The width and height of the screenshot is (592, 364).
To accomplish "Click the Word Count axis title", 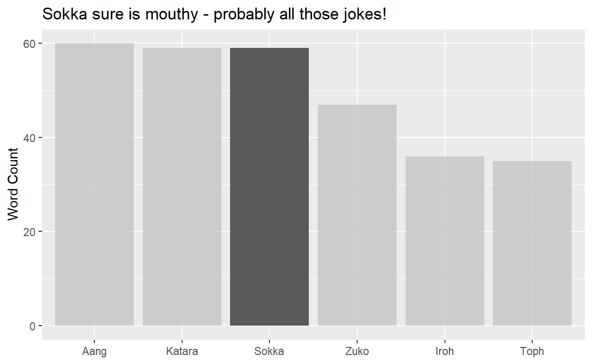I will pyautogui.click(x=13, y=184).
